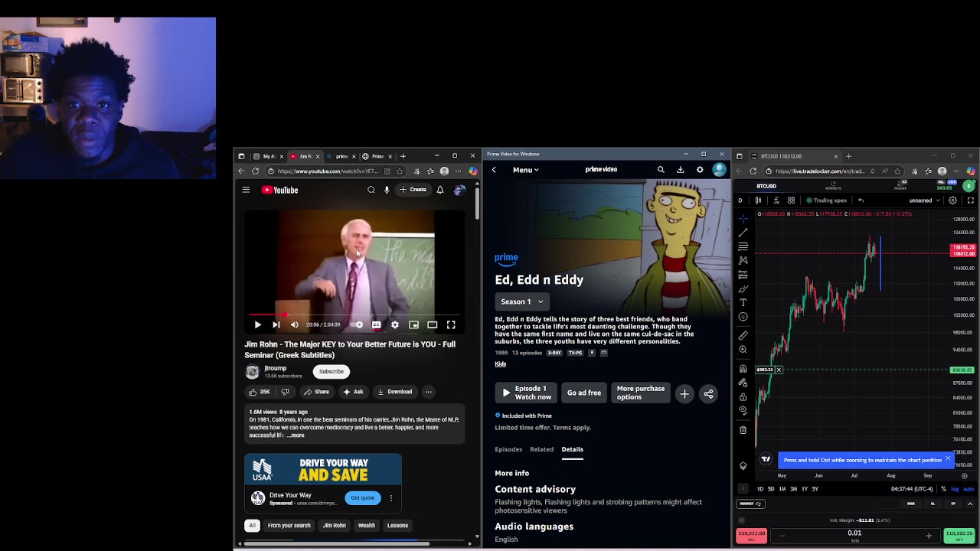The image size is (980, 551).
Task: Open TradeLocker chart settings gear
Action: click(952, 201)
